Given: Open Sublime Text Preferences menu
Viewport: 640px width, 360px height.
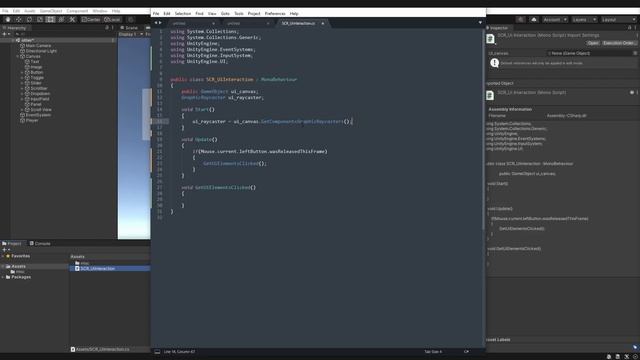Looking at the screenshot, I should pos(275,13).
